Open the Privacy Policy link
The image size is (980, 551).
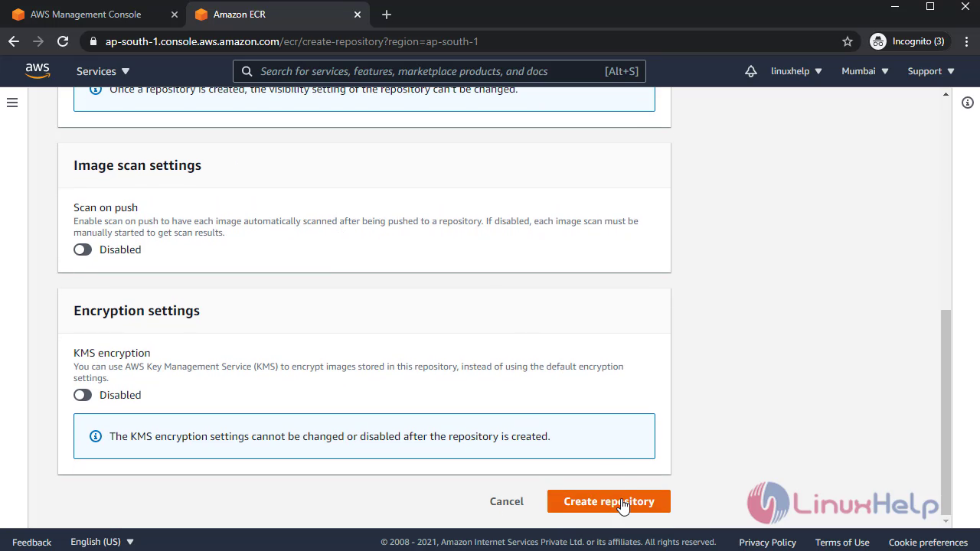point(767,542)
